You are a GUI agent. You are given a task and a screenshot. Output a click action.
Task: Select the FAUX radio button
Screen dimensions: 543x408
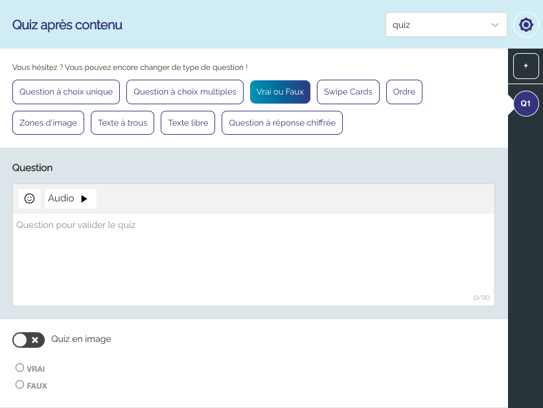point(20,384)
